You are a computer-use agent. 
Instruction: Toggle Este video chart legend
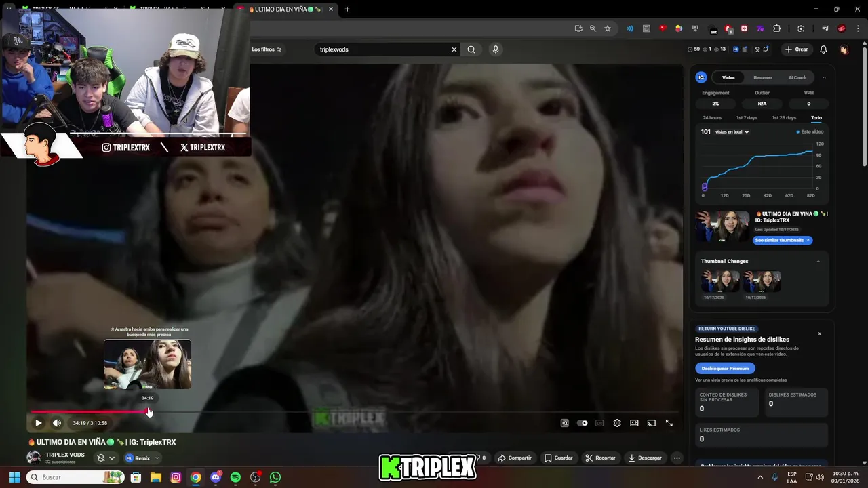pyautogui.click(x=810, y=131)
